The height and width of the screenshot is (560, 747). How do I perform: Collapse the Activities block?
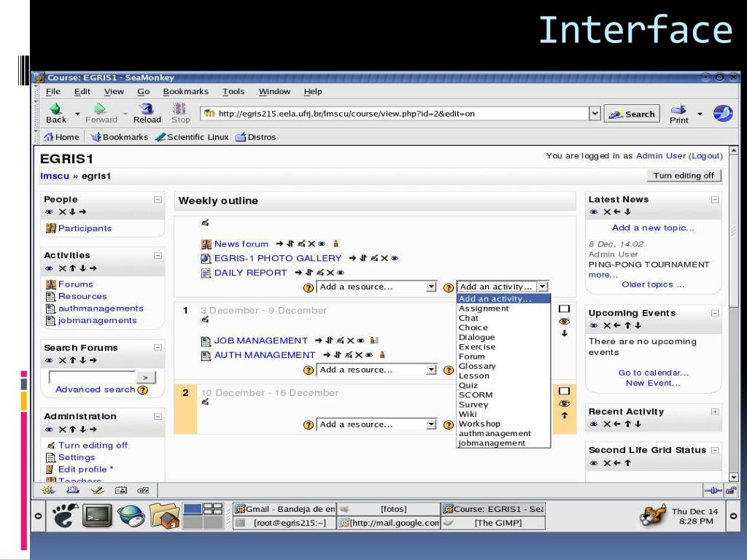158,256
